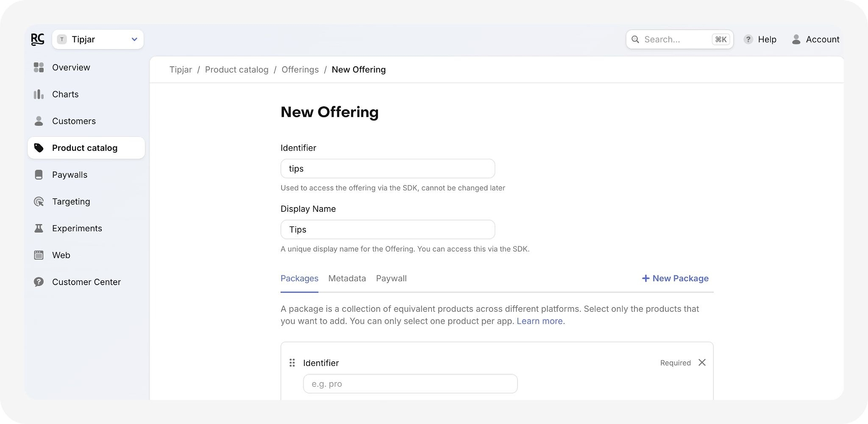Open Experiments section
This screenshot has width=868, height=424.
(86, 228)
